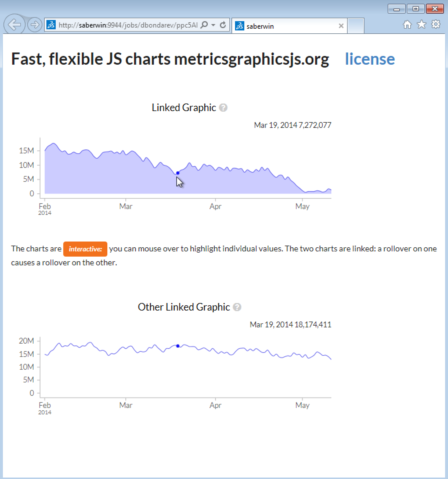Minimize the browser window

click(x=397, y=9)
